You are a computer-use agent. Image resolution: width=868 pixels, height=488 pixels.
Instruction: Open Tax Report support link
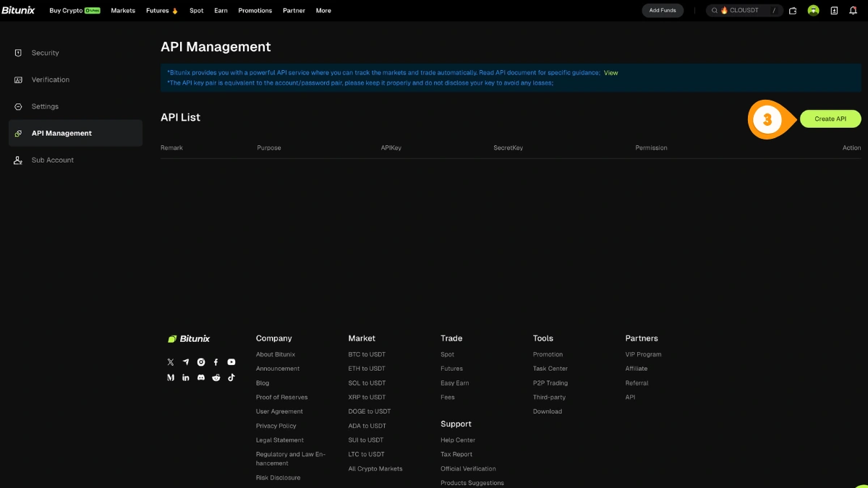[456, 455]
